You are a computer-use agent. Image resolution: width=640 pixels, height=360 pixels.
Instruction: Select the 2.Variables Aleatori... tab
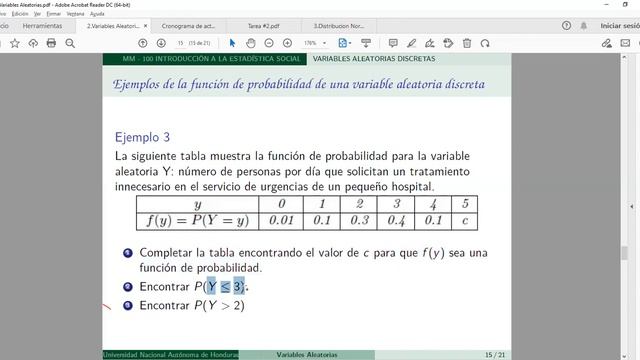click(x=113, y=26)
